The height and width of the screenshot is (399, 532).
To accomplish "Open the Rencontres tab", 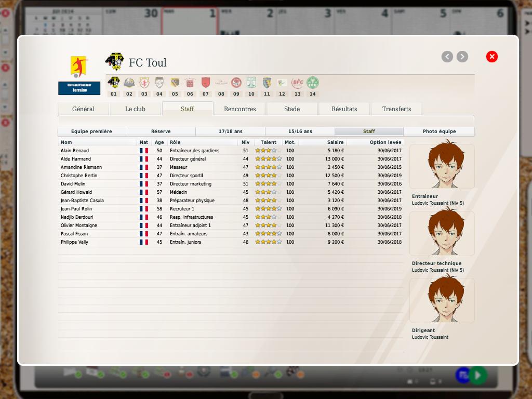I will (240, 109).
